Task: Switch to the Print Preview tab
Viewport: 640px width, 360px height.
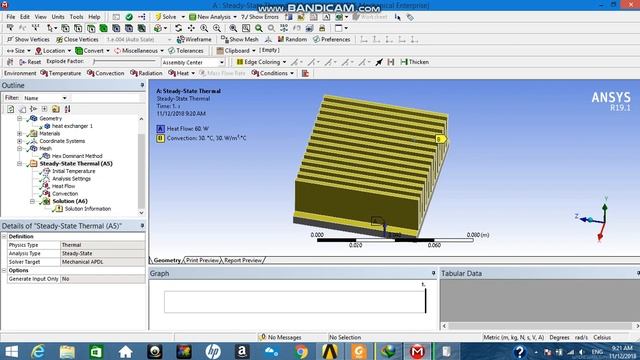Action: (202, 260)
